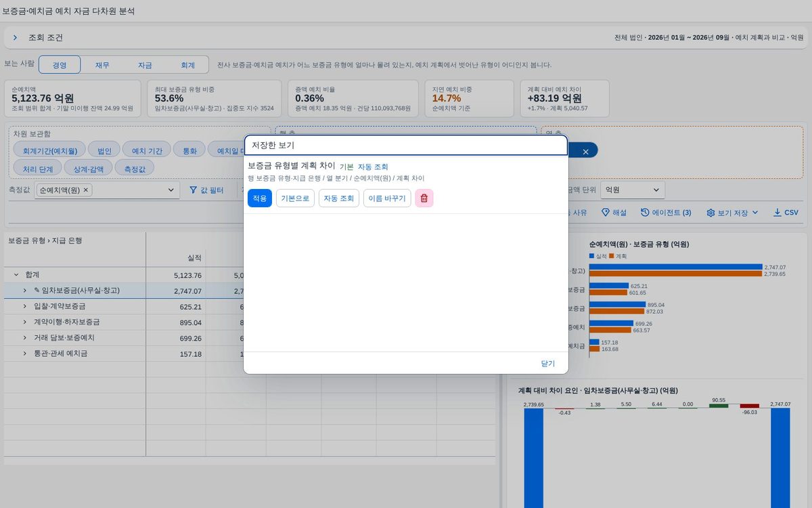Click the 기본 tag on saved view

point(346,167)
